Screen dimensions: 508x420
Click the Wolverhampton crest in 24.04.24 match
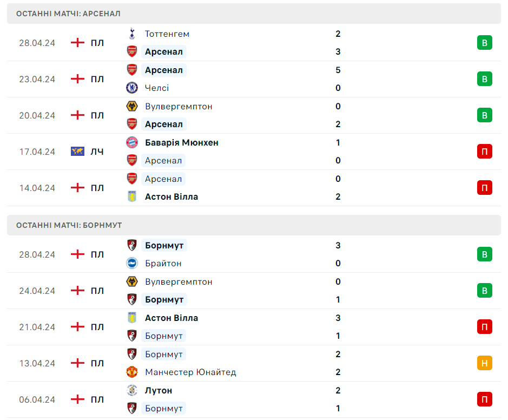point(132,281)
